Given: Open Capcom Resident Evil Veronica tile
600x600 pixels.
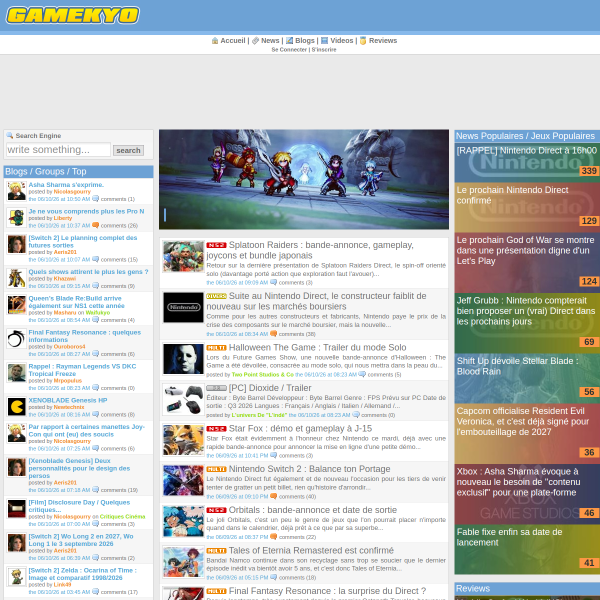Looking at the screenshot, I should point(527,434).
